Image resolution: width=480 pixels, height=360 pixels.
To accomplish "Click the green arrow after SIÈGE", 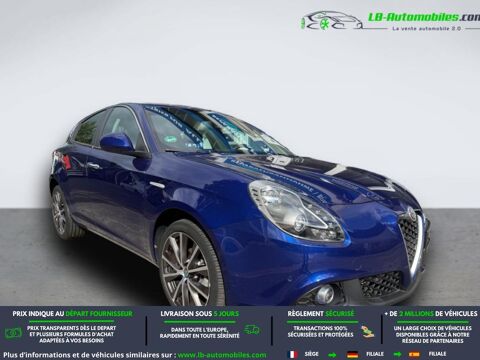I will [x=333, y=354].
